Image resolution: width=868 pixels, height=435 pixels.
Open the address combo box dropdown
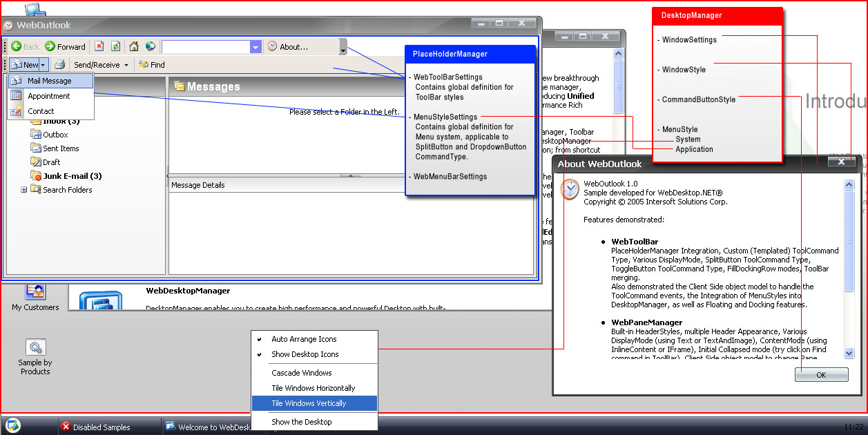point(255,47)
